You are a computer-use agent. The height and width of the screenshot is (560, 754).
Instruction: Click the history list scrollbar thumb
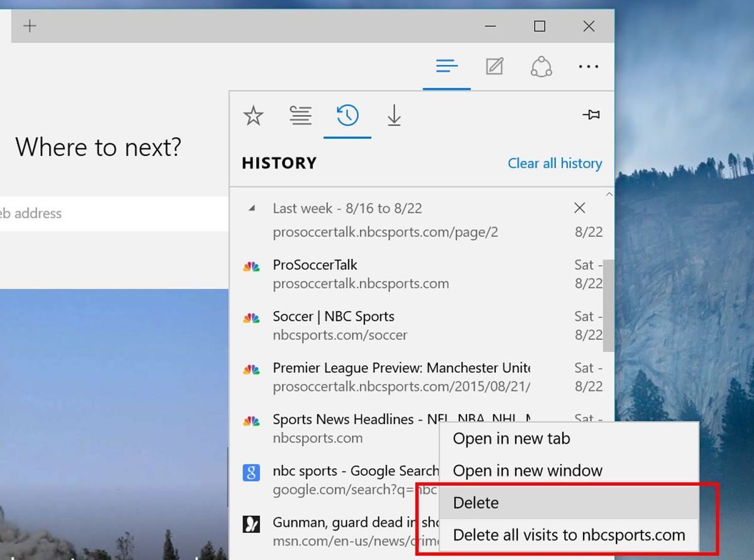(x=608, y=305)
